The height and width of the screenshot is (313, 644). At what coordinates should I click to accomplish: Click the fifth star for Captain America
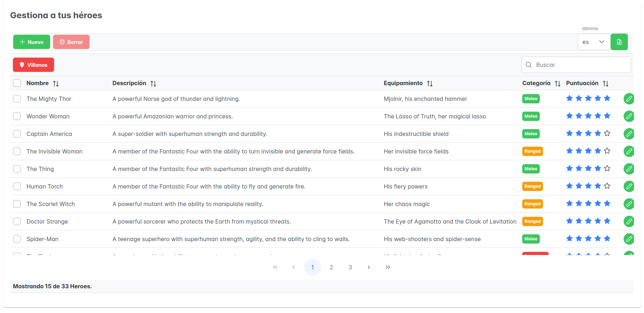pyautogui.click(x=607, y=133)
